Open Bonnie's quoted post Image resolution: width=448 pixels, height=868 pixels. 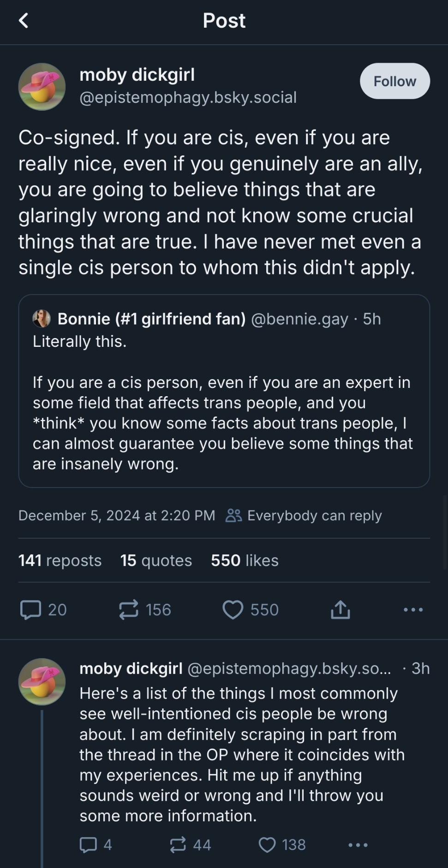[x=224, y=415]
